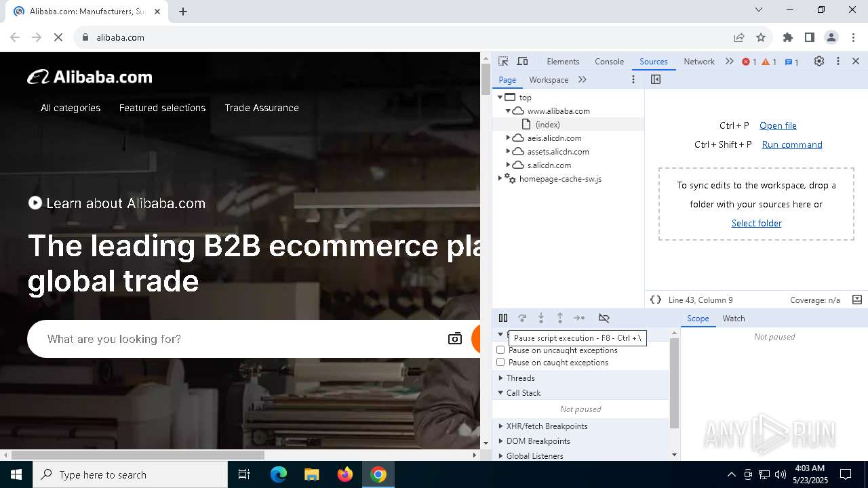Click the play icon beside Learn about Alibaba.com
The image size is (868, 488).
35,203
